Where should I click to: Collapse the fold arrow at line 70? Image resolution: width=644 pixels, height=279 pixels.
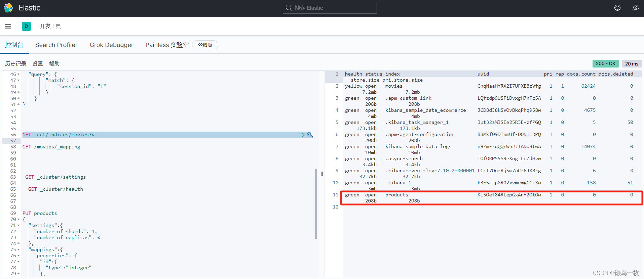(18, 219)
